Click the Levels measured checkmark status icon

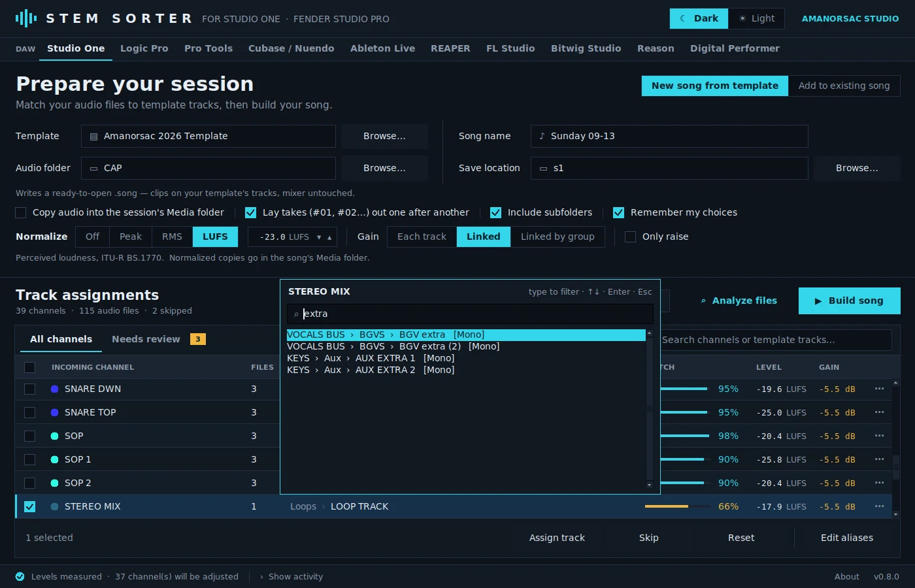[x=20, y=576]
